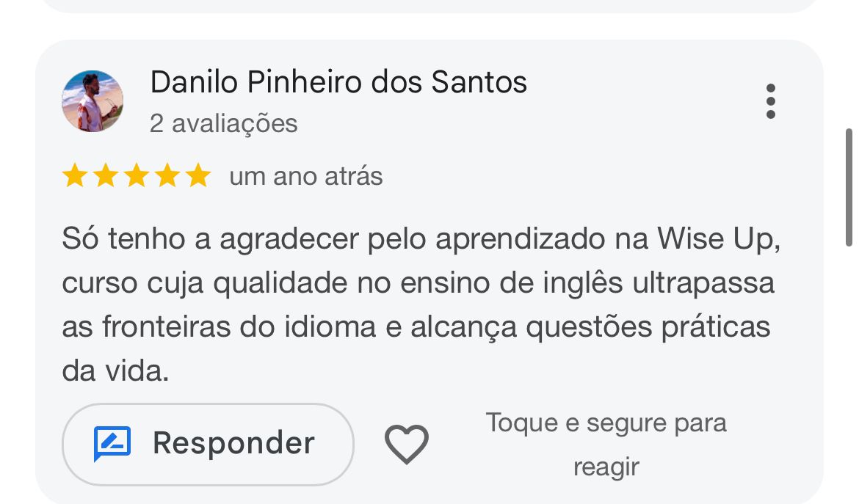Viewport: 859px width, 504px height.
Task: Click the "da vida." ending of the review
Action: point(115,370)
